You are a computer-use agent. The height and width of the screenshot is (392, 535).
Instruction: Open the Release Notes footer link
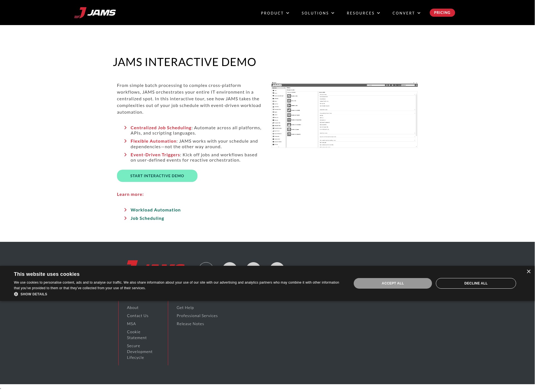(x=190, y=324)
